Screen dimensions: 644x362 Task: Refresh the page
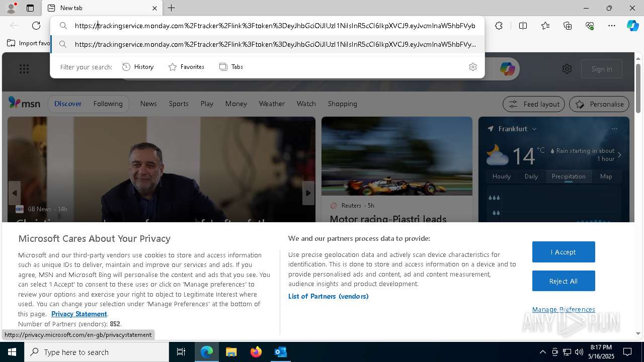(36, 26)
